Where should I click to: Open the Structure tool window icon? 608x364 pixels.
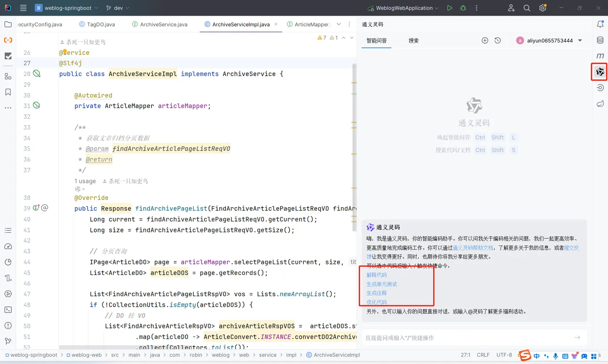click(x=8, y=76)
